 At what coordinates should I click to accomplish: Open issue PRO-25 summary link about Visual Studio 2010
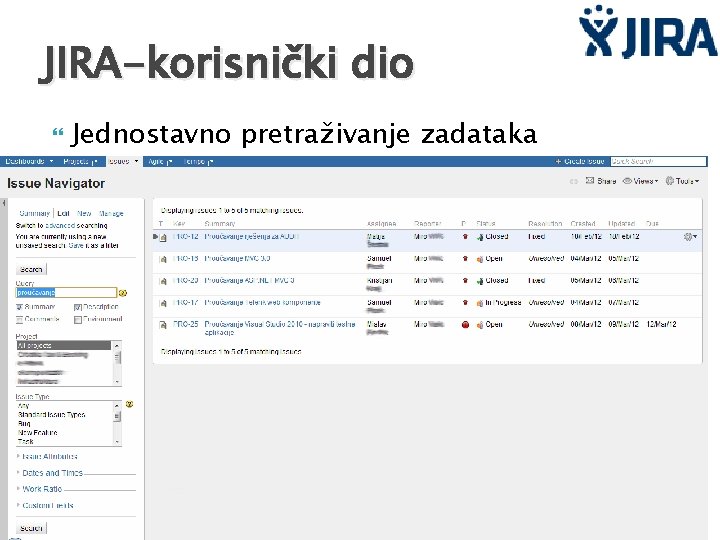[280, 328]
